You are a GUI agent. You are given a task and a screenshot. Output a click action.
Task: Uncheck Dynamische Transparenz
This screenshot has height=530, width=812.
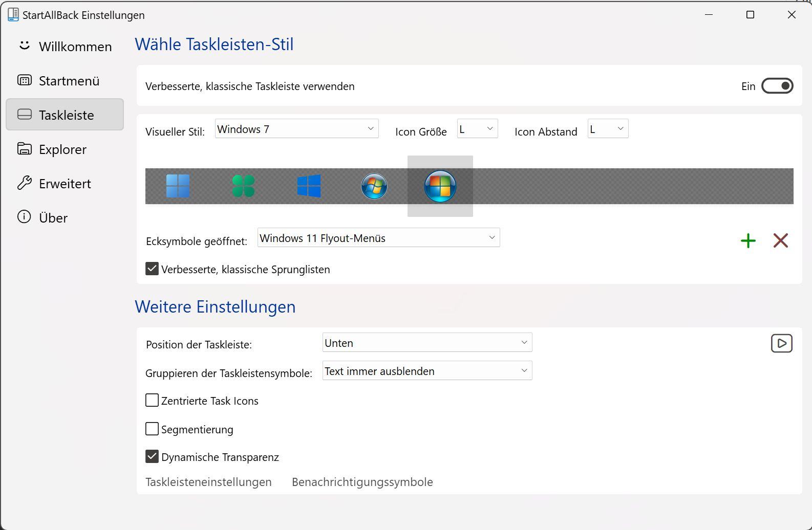point(152,456)
